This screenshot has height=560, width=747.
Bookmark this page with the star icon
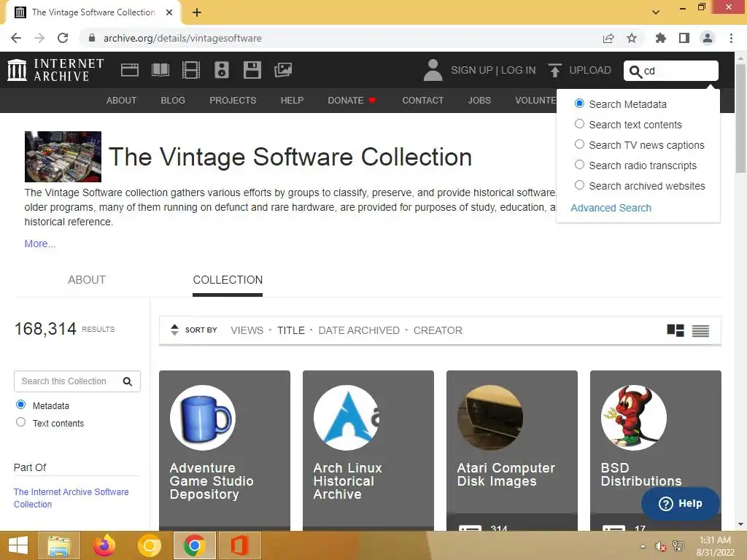tap(632, 38)
